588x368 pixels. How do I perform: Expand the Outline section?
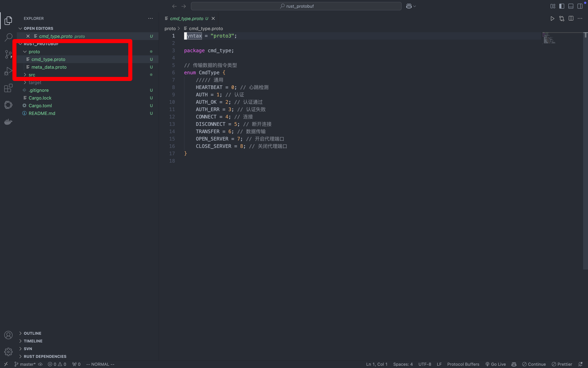87,333
